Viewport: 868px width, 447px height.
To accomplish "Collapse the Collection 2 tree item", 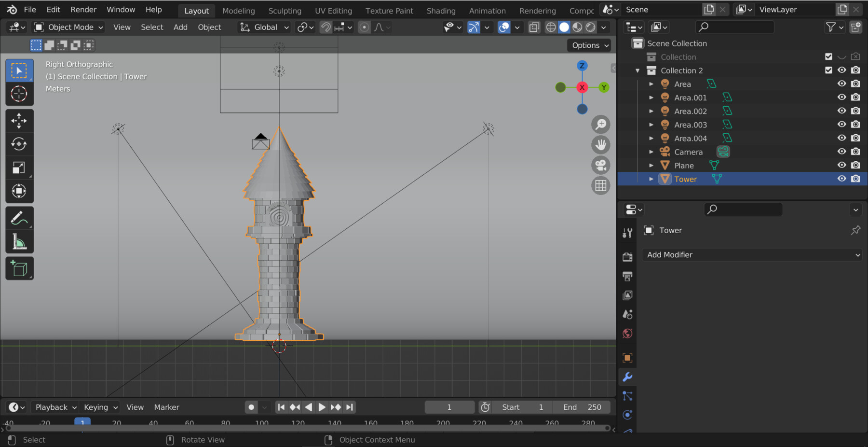I will (x=637, y=70).
